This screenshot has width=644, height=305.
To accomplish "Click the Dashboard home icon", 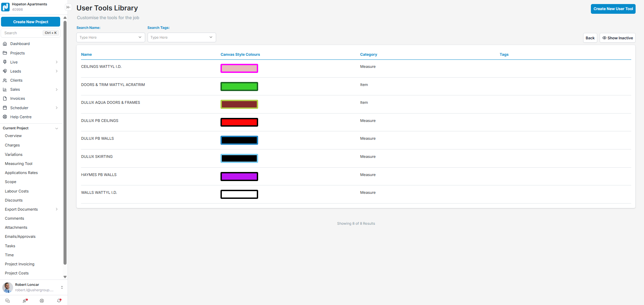I will pos(5,44).
